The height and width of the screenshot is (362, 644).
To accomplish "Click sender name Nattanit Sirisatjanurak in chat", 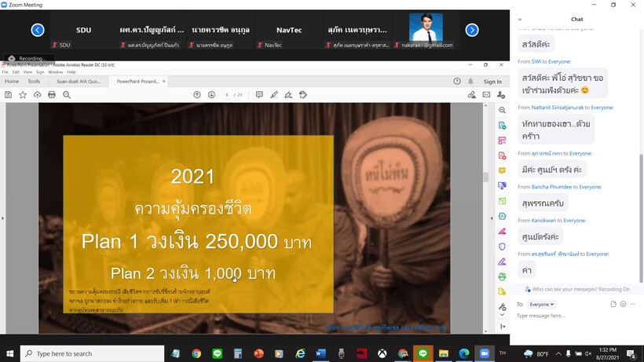I will [x=558, y=108].
